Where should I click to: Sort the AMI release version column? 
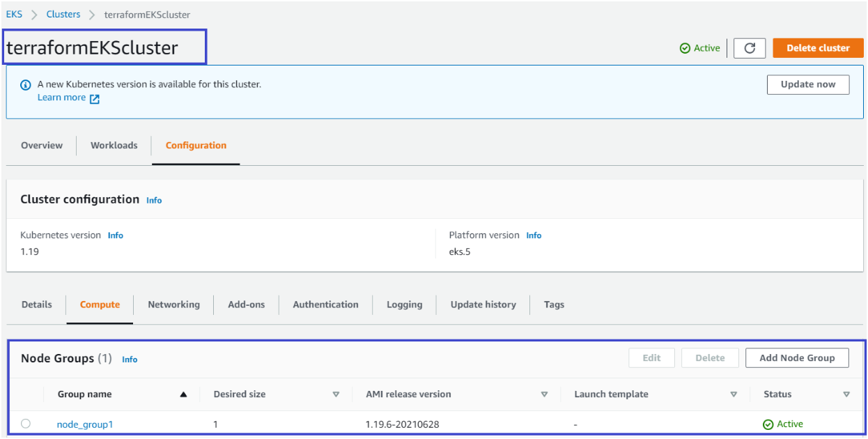[x=544, y=394]
